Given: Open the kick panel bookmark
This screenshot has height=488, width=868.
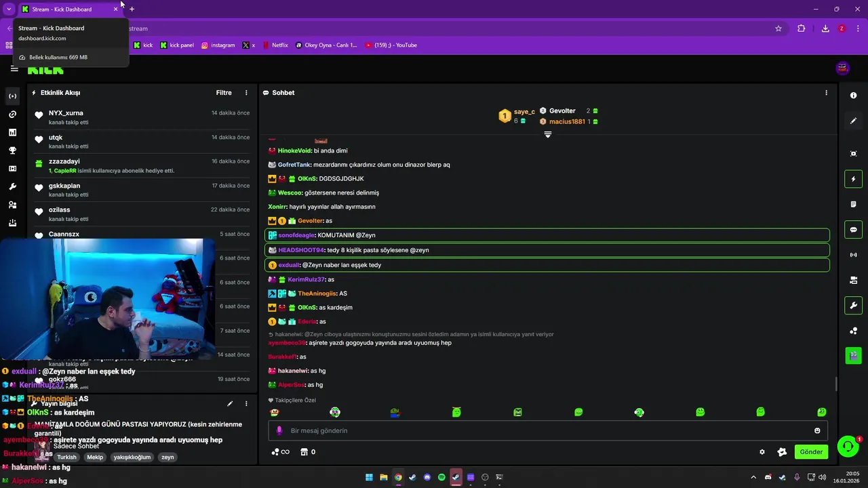Looking at the screenshot, I should coord(177,45).
